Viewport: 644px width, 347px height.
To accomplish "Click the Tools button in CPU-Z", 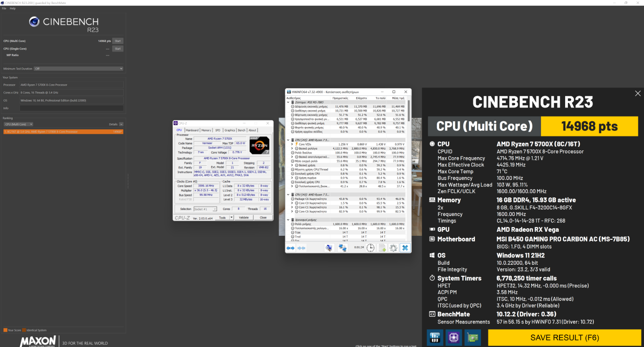I will pyautogui.click(x=222, y=218).
